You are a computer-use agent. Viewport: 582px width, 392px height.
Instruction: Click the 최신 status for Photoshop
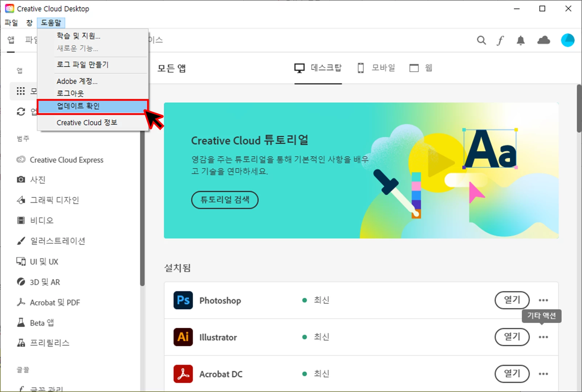(316, 300)
